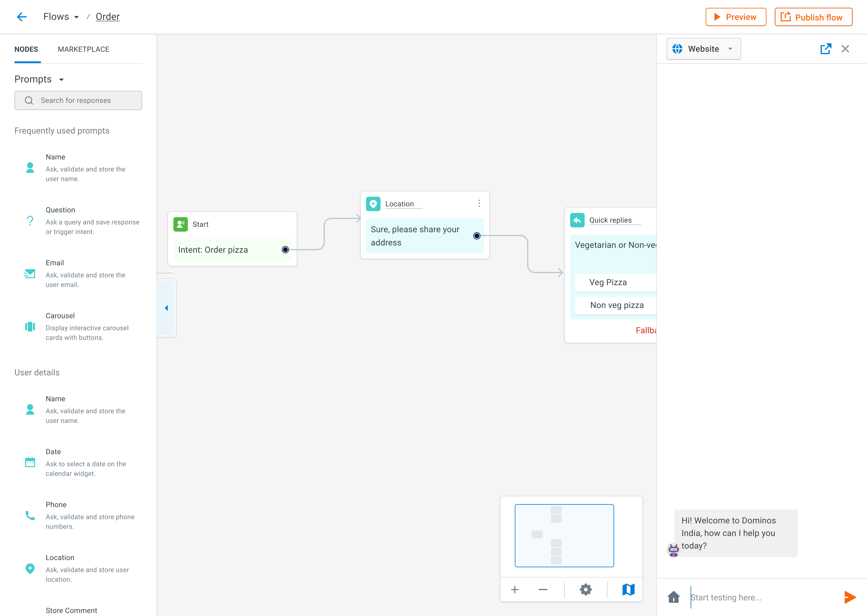
Task: Click the Search for responses field
Action: click(78, 100)
